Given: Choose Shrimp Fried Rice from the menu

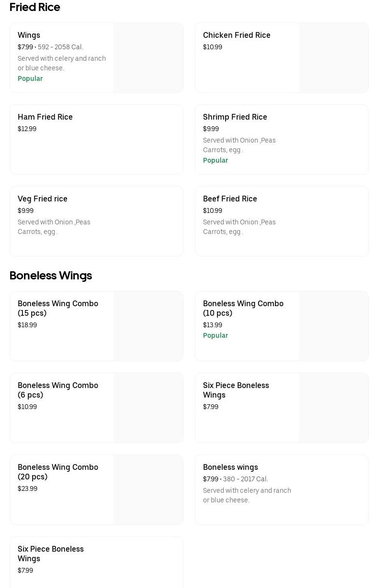Looking at the screenshot, I should (235, 117).
